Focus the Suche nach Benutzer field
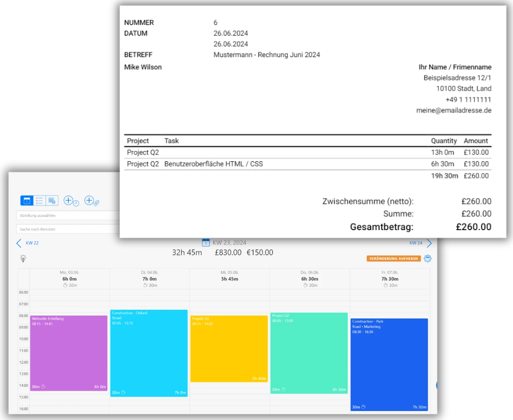The width and height of the screenshot is (513, 420). (x=68, y=229)
